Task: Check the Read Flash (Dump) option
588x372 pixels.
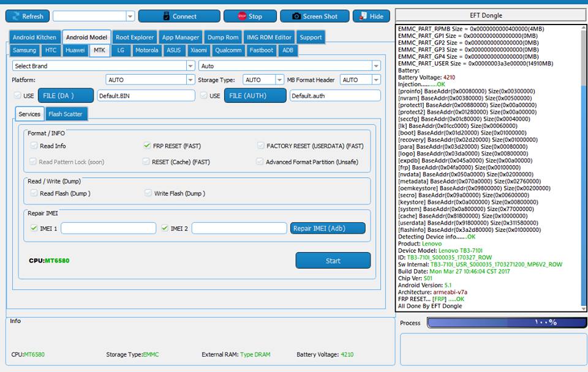Action: pos(34,193)
